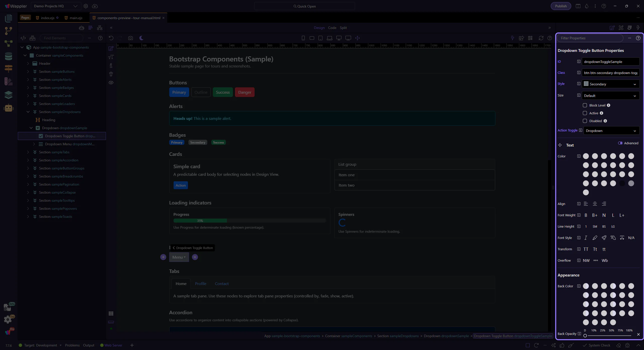Open the database manager sidebar icon

point(8,56)
